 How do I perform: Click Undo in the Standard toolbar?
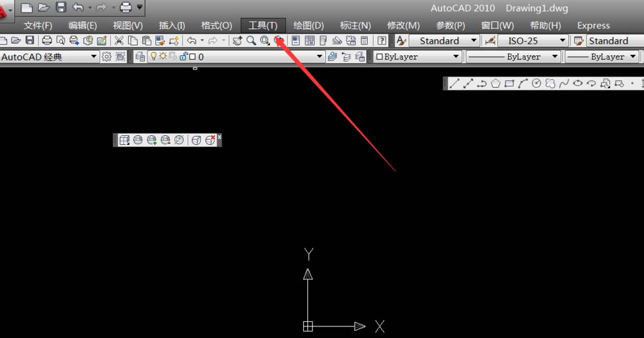(191, 41)
